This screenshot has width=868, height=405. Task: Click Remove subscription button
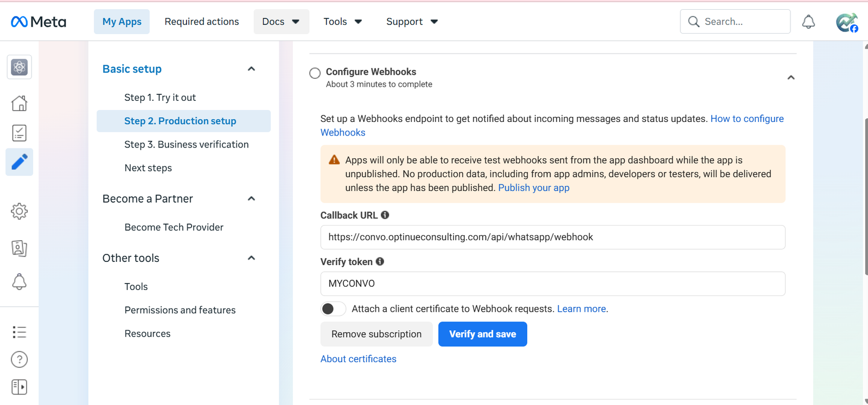click(x=376, y=334)
